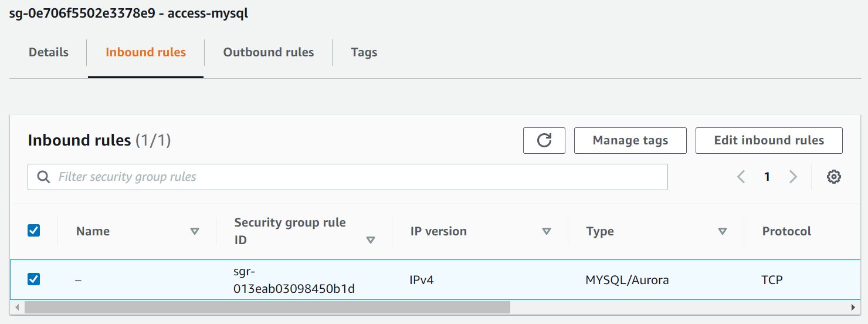The image size is (868, 324).
Task: Open the Outbound rules tab
Action: click(269, 52)
